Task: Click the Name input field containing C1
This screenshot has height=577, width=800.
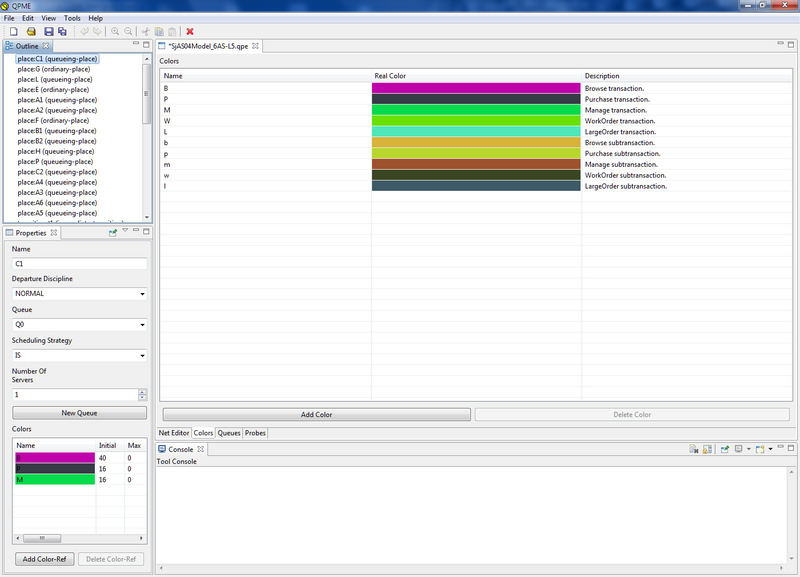Action: (79, 264)
